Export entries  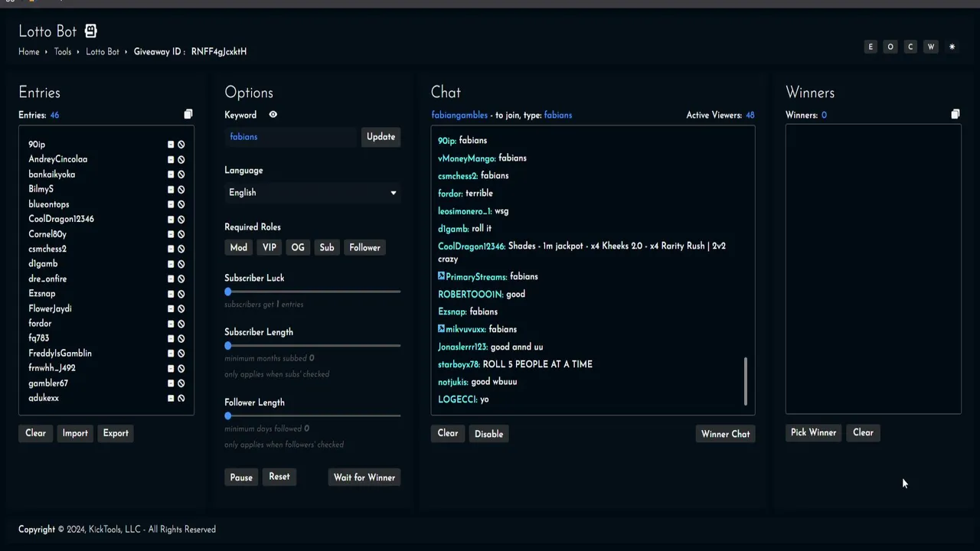[x=116, y=433]
